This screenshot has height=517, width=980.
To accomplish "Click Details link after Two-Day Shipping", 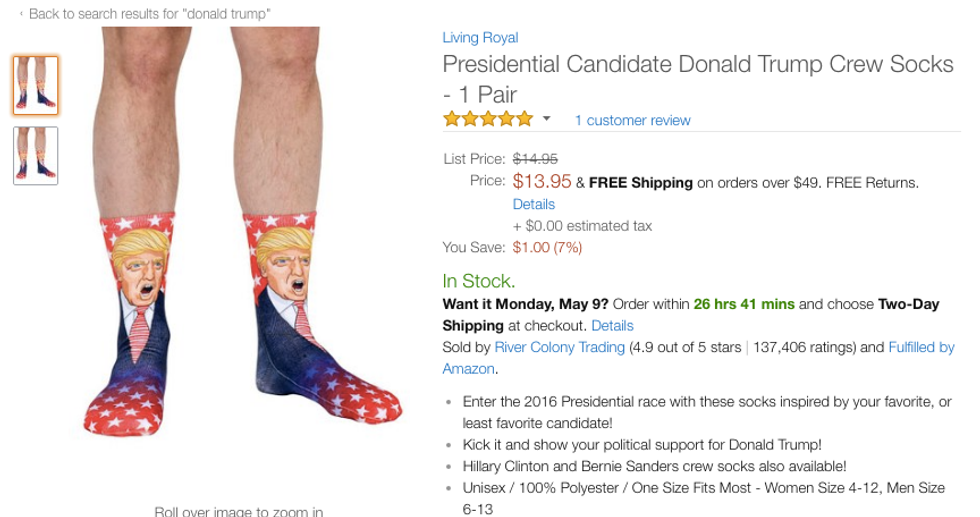I will coord(612,326).
